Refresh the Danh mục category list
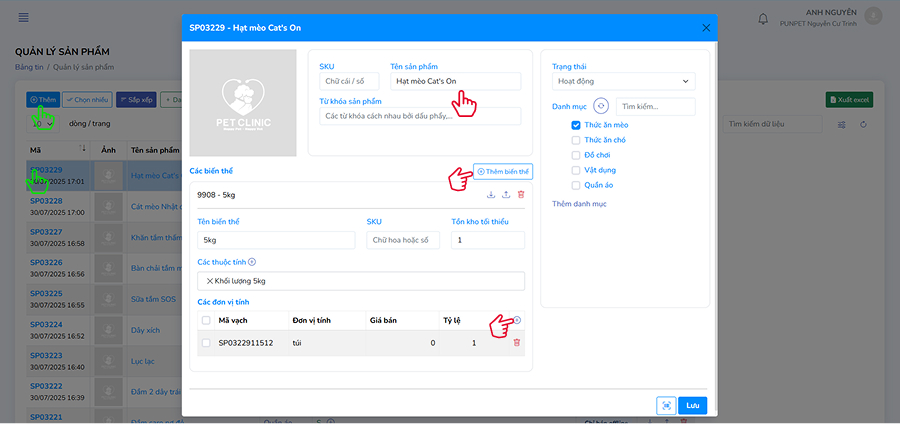This screenshot has width=900, height=424. tap(601, 106)
